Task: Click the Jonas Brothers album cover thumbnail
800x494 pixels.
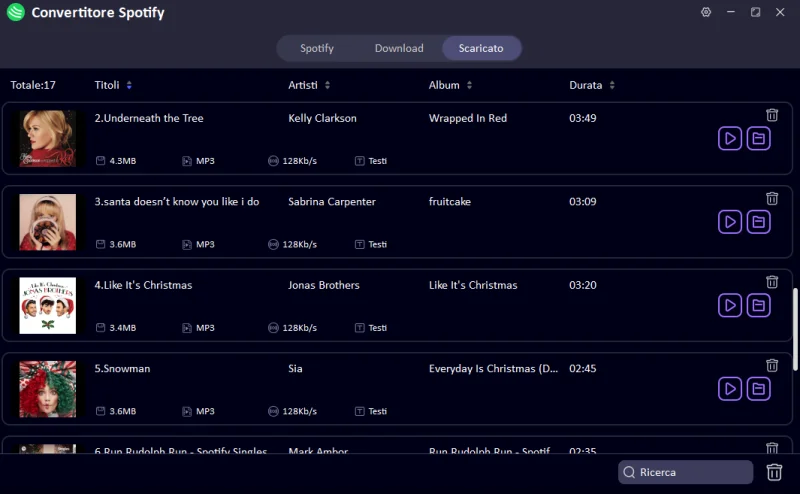Action: [47, 305]
